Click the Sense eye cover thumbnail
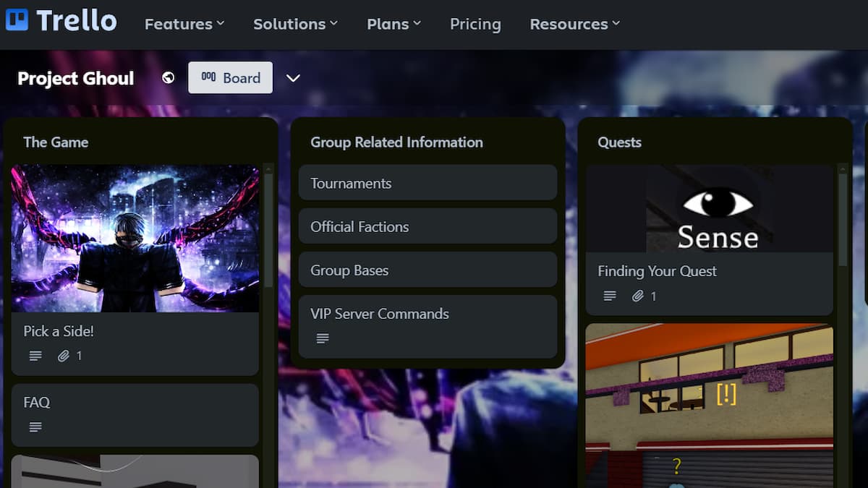Viewport: 868px width, 488px height. [x=709, y=208]
